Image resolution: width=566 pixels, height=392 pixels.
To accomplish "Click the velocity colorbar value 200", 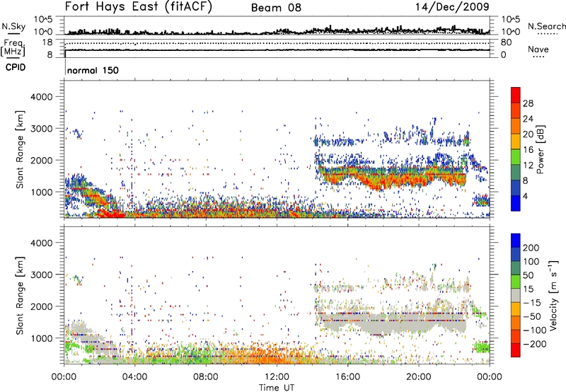I will pos(531,248).
